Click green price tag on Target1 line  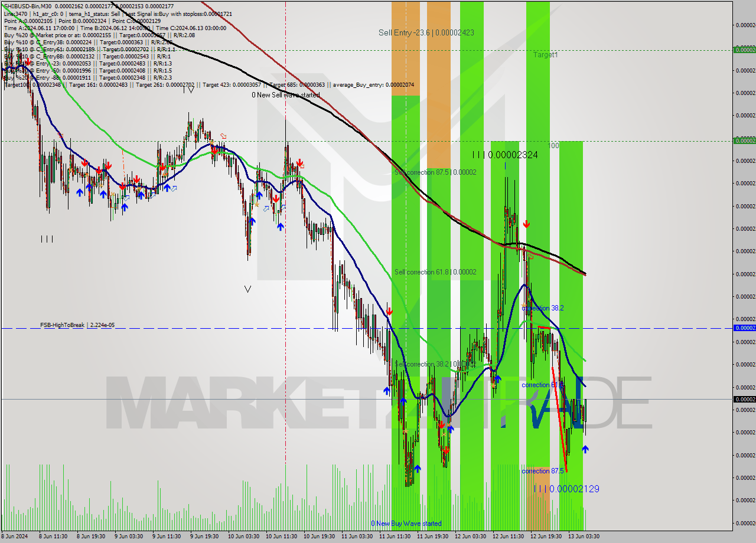pos(744,50)
